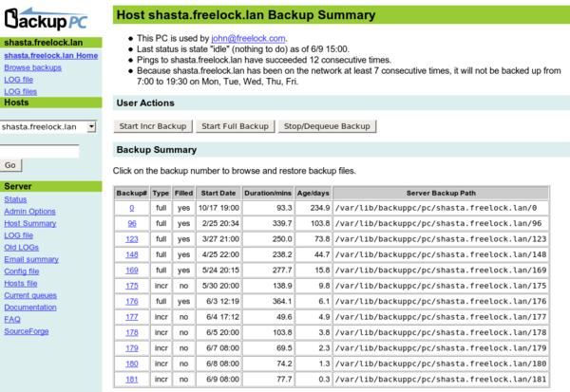The width and height of the screenshot is (570, 392).
Task: Select path ending in shasta.freelock.lan/181
Action: tap(441, 380)
